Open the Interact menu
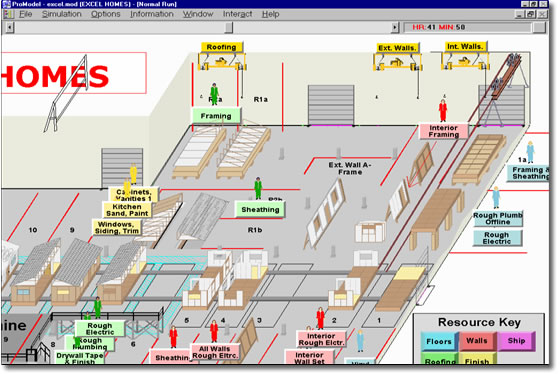560x374 pixels. (x=238, y=14)
